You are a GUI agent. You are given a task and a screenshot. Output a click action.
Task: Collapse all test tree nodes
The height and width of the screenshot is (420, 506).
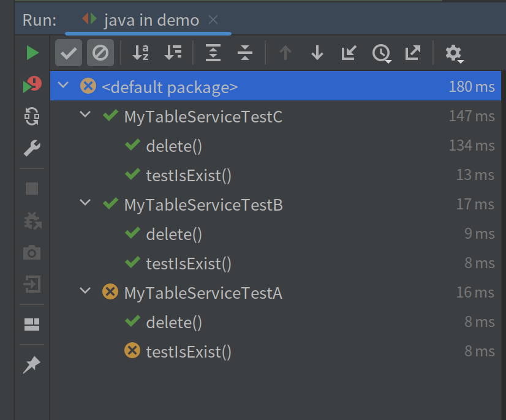pyautogui.click(x=245, y=53)
